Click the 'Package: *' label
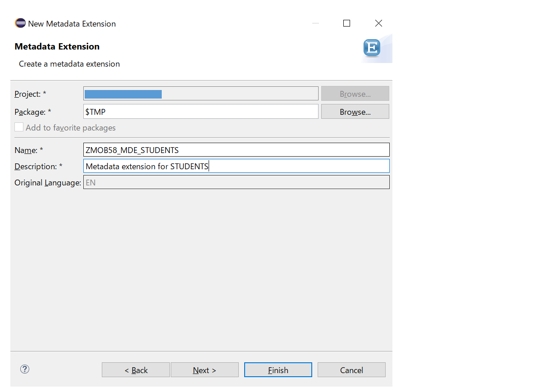Image resolution: width=551 pixels, height=392 pixels. [x=33, y=112]
